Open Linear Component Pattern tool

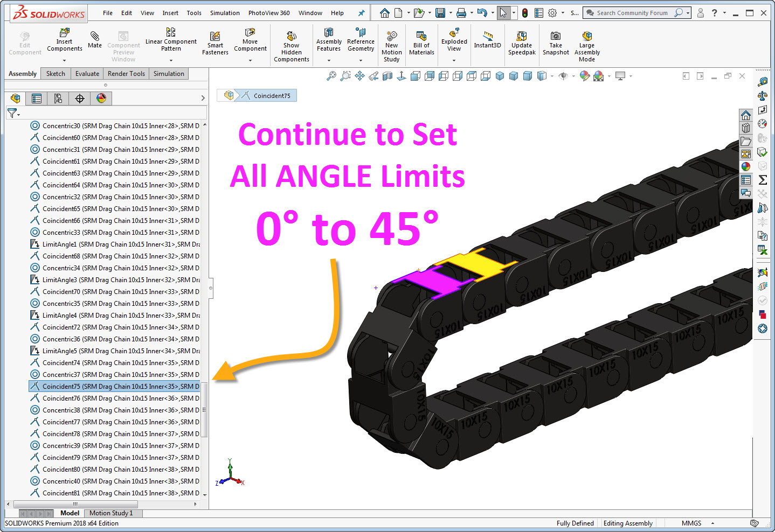click(x=171, y=40)
